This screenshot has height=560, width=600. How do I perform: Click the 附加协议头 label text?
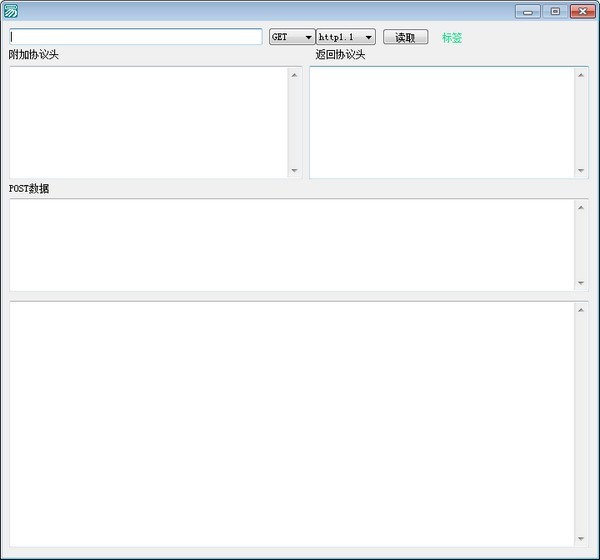[x=34, y=55]
